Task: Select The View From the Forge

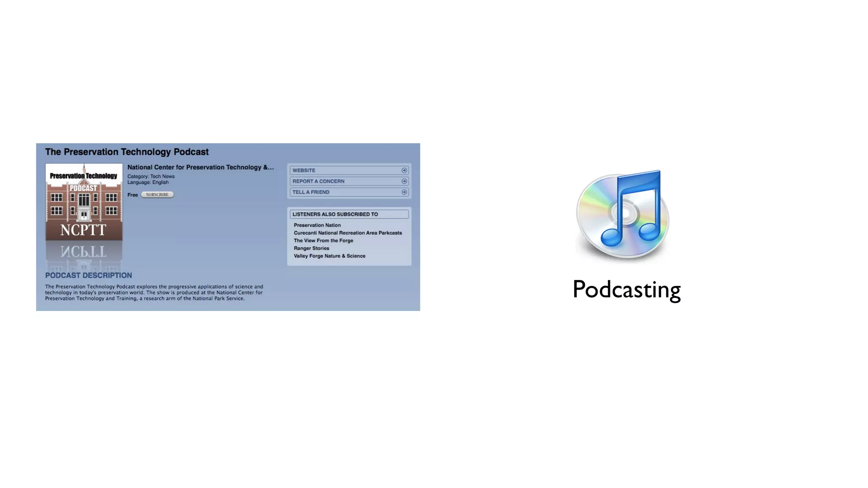Action: [x=323, y=241]
